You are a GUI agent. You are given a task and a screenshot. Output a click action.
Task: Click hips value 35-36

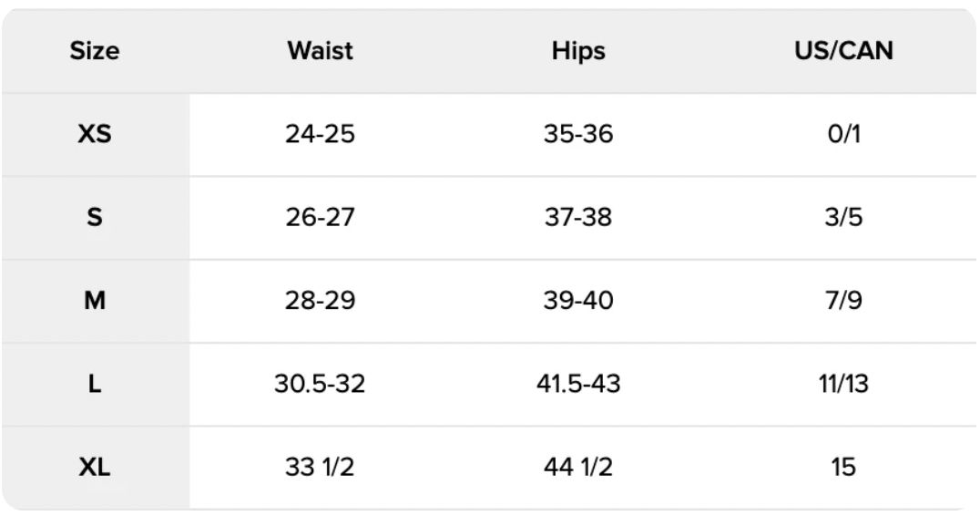click(x=580, y=135)
